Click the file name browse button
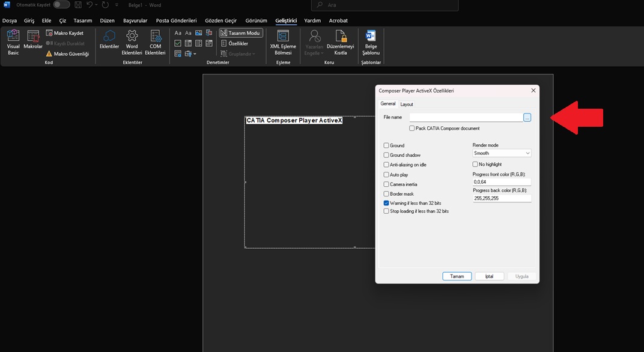Screen dimensions: 644x352 click(527, 118)
